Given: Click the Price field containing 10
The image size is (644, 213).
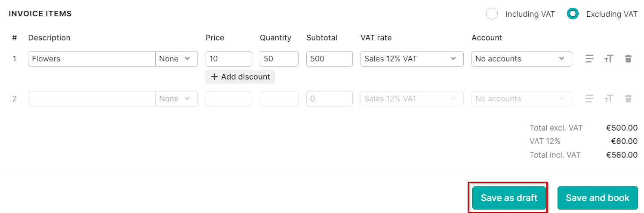Looking at the screenshot, I should click(229, 59).
